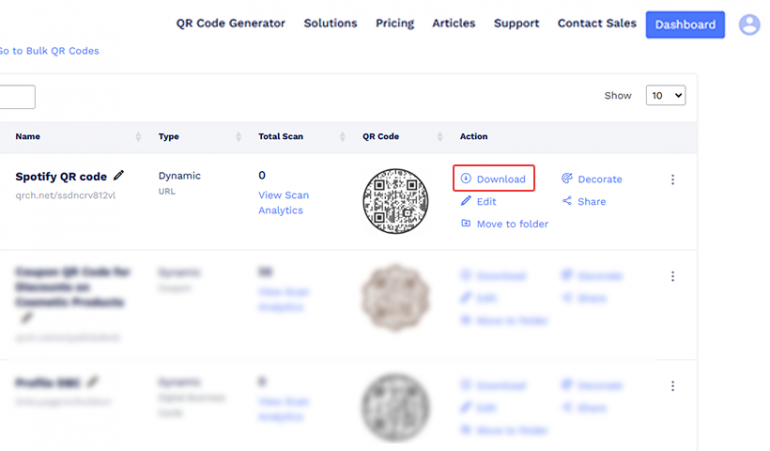The height and width of the screenshot is (451, 770).
Task: Click pencil icon beside Spotify QR code name
Action: (x=120, y=175)
